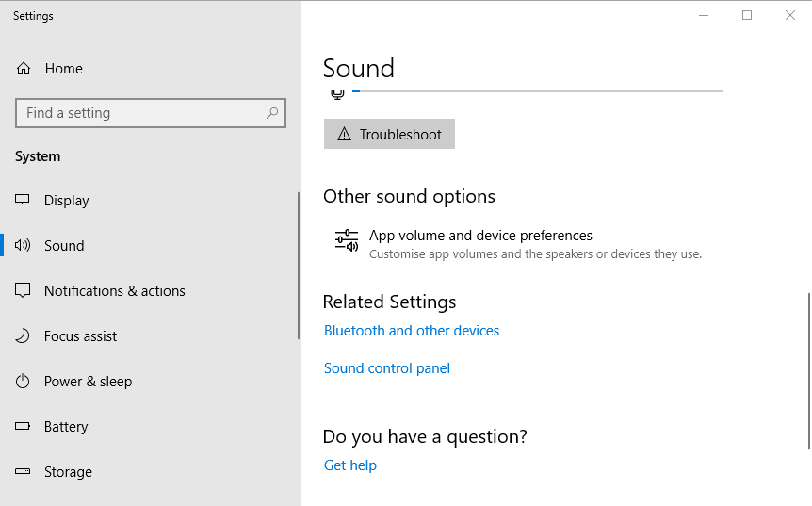Click the main page vertical scrollbar
Viewport: 812px width, 506px height.
[x=808, y=369]
